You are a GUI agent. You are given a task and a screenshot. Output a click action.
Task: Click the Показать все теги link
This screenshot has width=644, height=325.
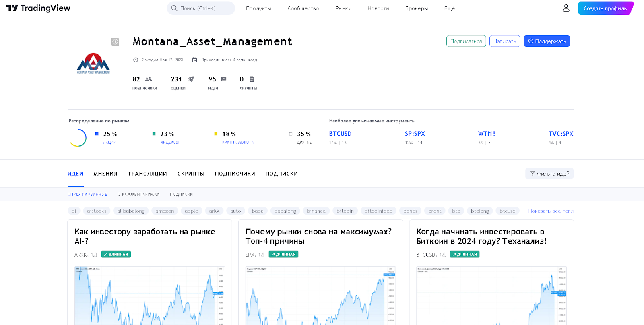tap(551, 211)
